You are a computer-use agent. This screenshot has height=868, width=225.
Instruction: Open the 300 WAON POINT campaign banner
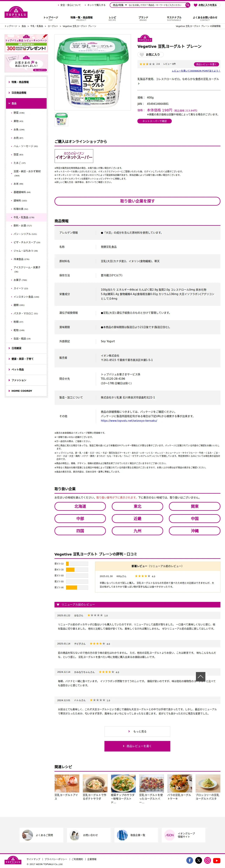[26, 43]
